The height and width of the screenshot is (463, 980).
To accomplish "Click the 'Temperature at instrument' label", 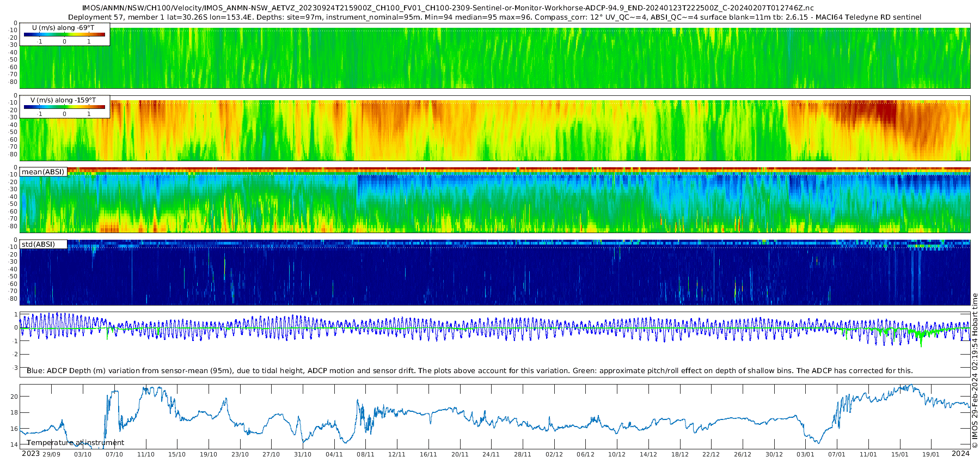I will click(76, 443).
